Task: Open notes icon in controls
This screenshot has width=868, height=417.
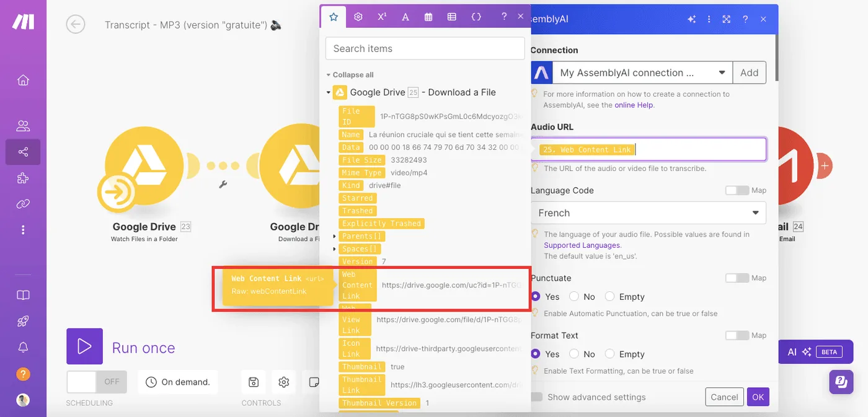Action: [x=313, y=382]
